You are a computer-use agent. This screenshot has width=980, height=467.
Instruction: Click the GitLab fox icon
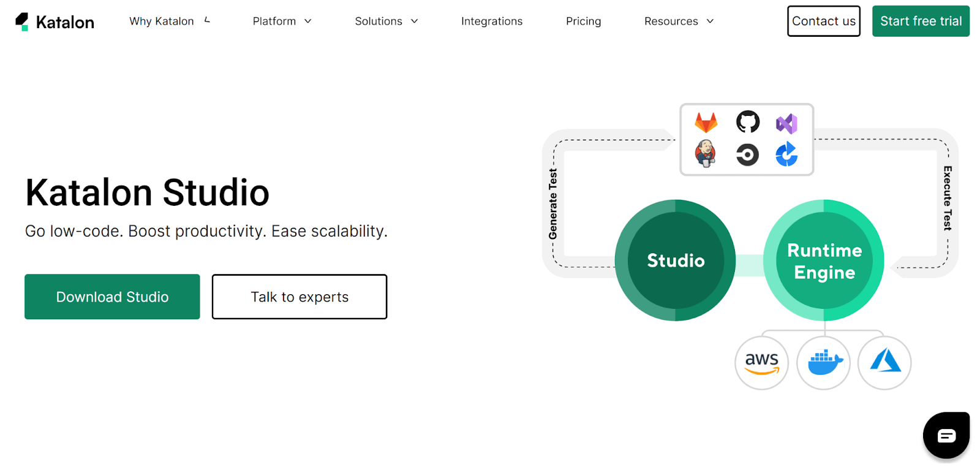[706, 123]
